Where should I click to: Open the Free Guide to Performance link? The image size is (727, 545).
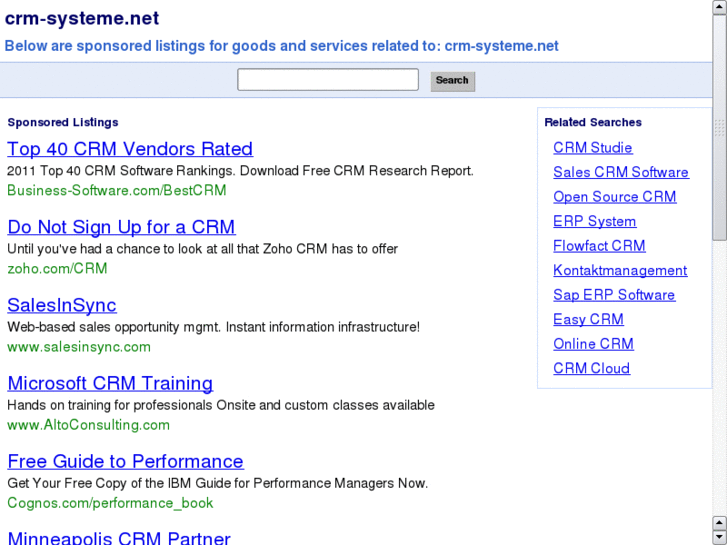point(125,461)
